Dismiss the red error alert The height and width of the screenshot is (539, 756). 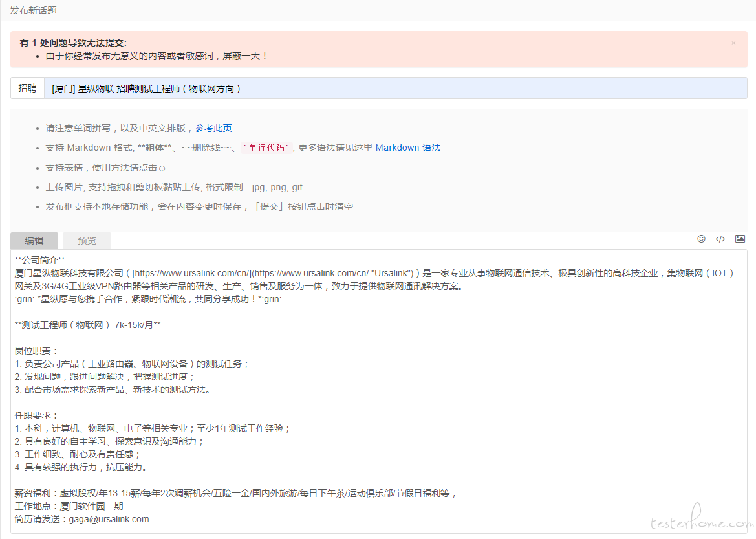733,43
